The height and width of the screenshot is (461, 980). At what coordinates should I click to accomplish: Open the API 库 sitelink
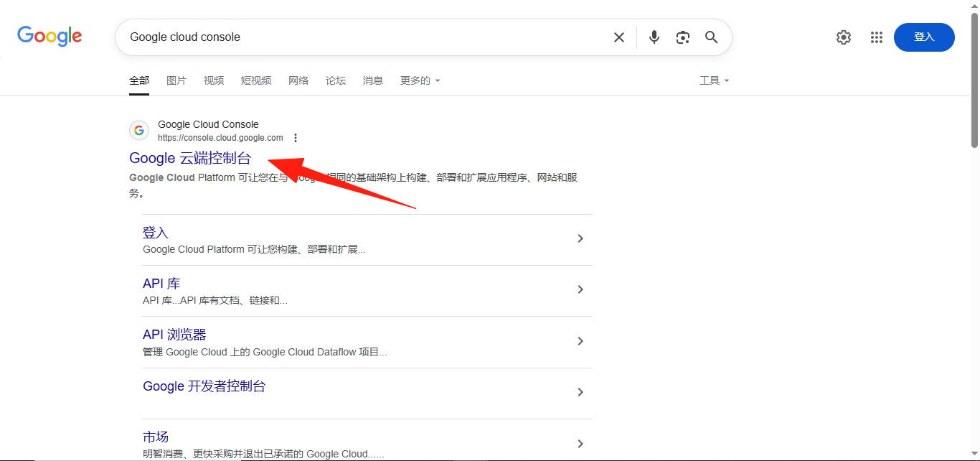tap(161, 283)
